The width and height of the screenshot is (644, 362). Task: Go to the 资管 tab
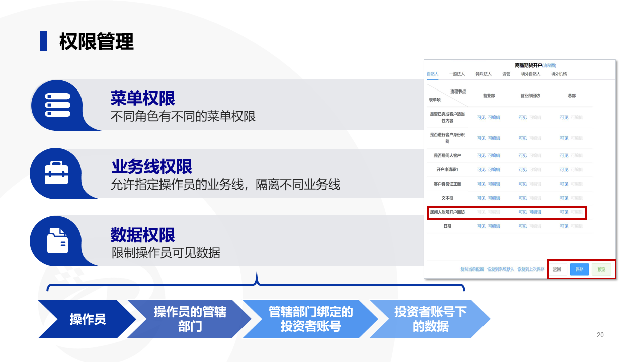click(506, 74)
